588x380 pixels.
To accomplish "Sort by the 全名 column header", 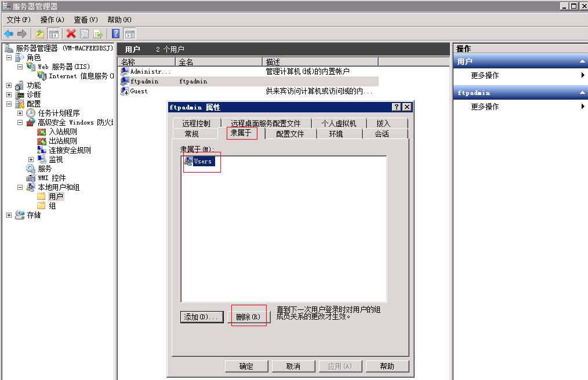I will [219, 62].
